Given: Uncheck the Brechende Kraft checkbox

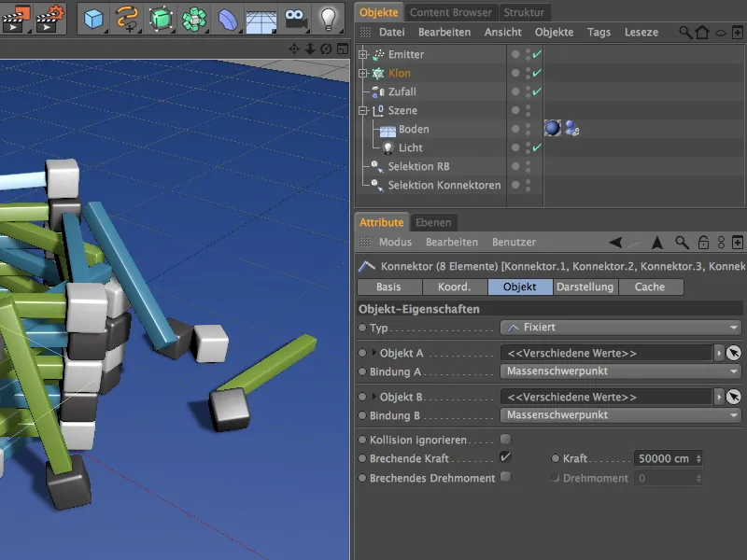Looking at the screenshot, I should (505, 457).
